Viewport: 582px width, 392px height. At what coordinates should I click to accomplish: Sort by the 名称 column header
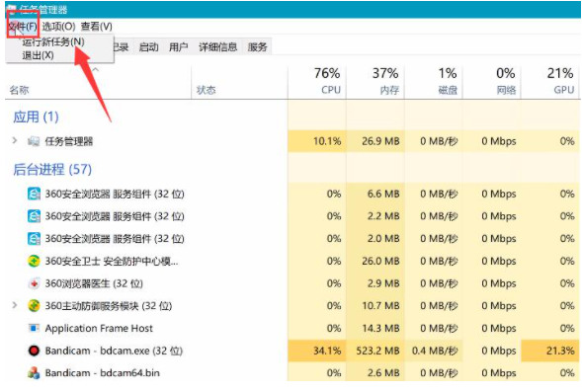pyautogui.click(x=19, y=90)
